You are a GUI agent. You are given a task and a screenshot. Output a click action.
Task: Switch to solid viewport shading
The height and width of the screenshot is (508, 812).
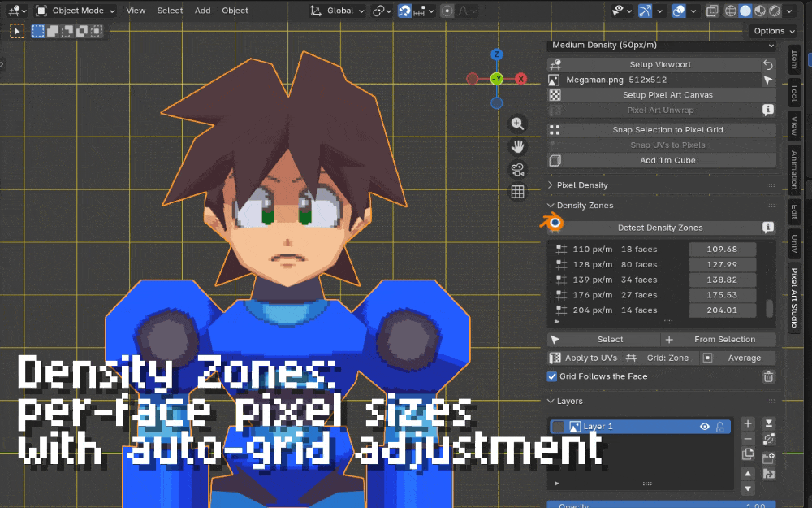click(745, 11)
